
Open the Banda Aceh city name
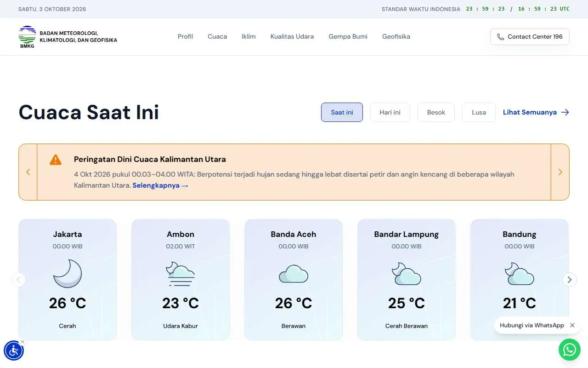point(294,234)
